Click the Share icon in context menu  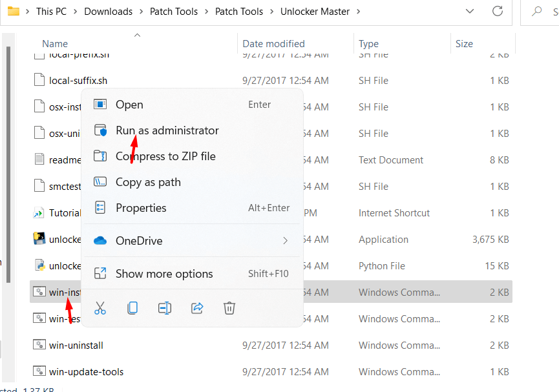click(197, 308)
